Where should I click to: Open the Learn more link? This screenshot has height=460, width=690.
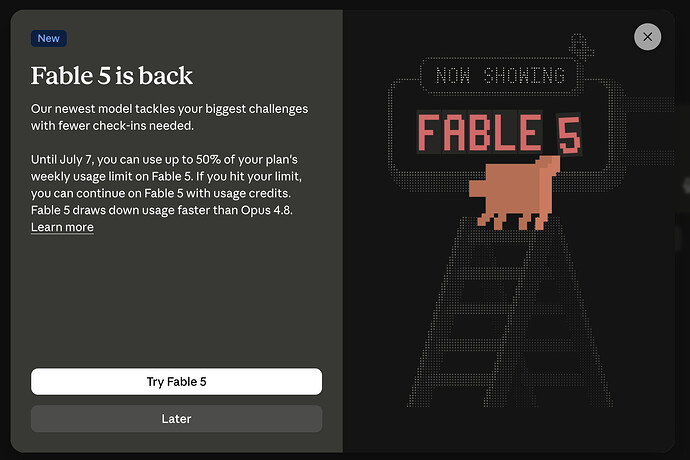(62, 227)
